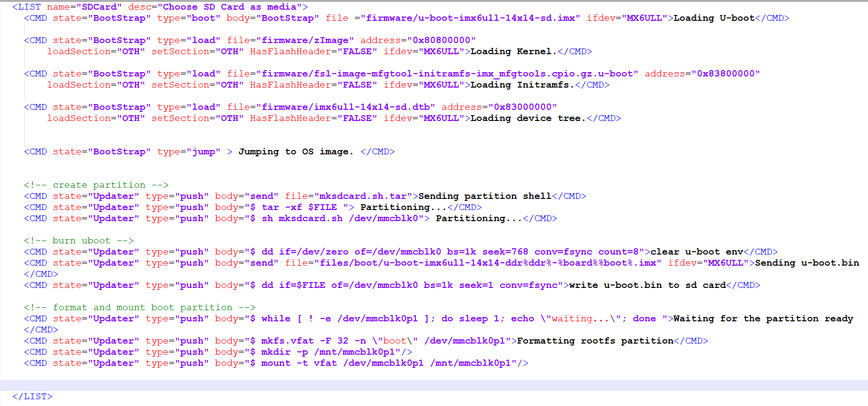Click the address value "0x83800000"
Image resolution: width=868 pixels, height=406 pixels.
pyautogui.click(x=726, y=74)
